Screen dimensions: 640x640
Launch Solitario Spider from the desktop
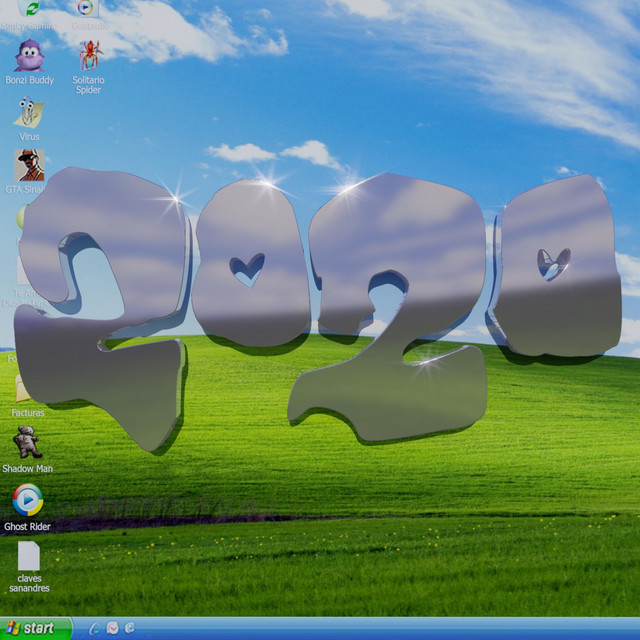(89, 56)
